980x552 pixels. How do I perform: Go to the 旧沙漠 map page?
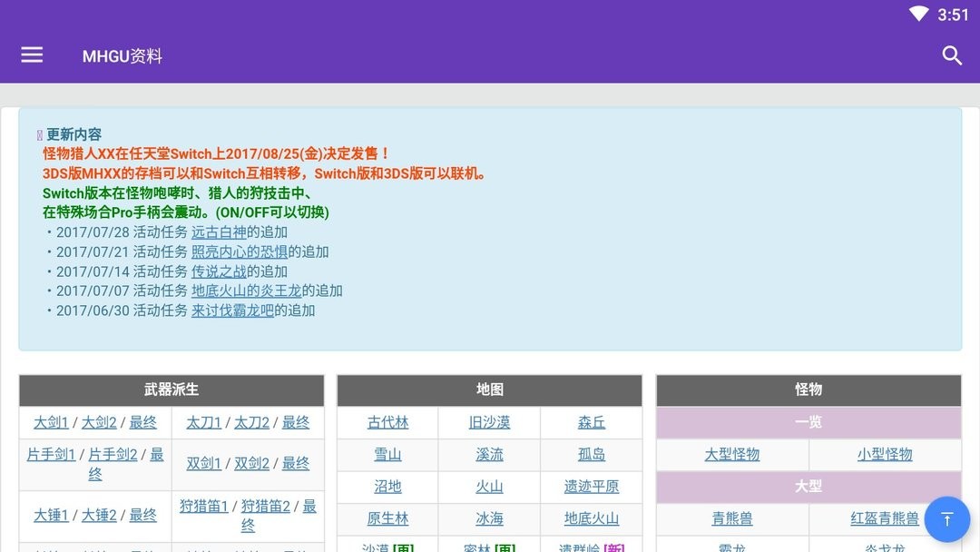[x=489, y=422]
